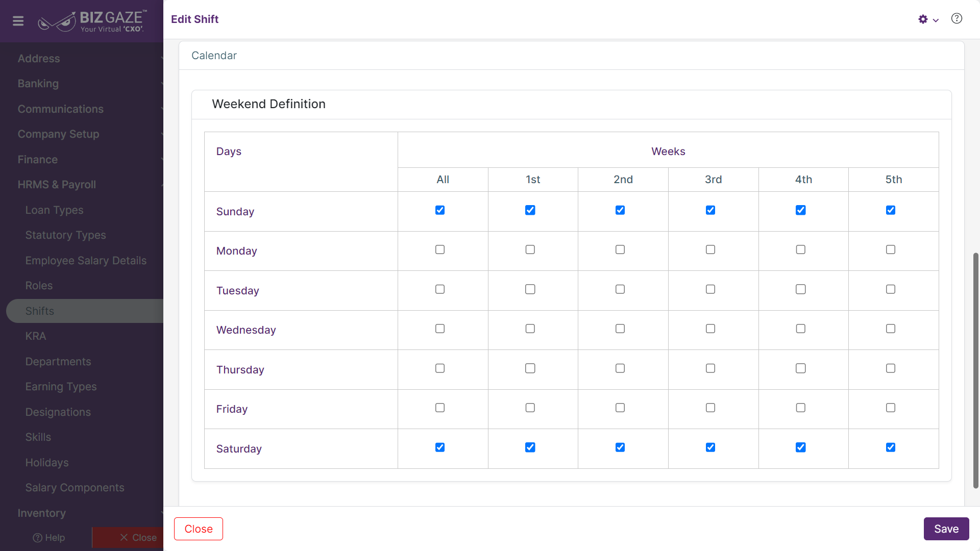The height and width of the screenshot is (551, 980).
Task: Uncheck Saturday 2nd week checkbox
Action: (620, 447)
